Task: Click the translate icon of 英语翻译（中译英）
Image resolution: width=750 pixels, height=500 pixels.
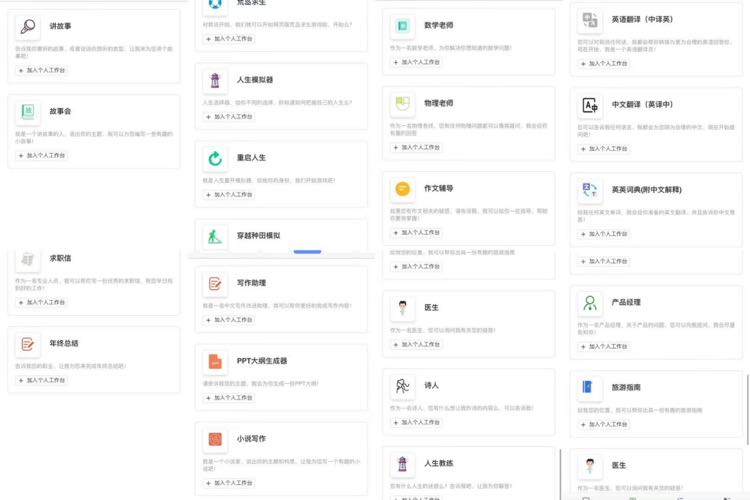Action: tap(590, 20)
